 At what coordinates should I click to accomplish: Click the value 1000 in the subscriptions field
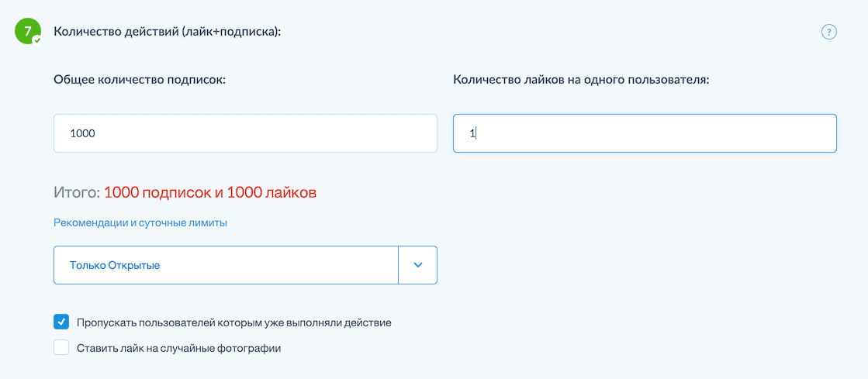[x=82, y=133]
